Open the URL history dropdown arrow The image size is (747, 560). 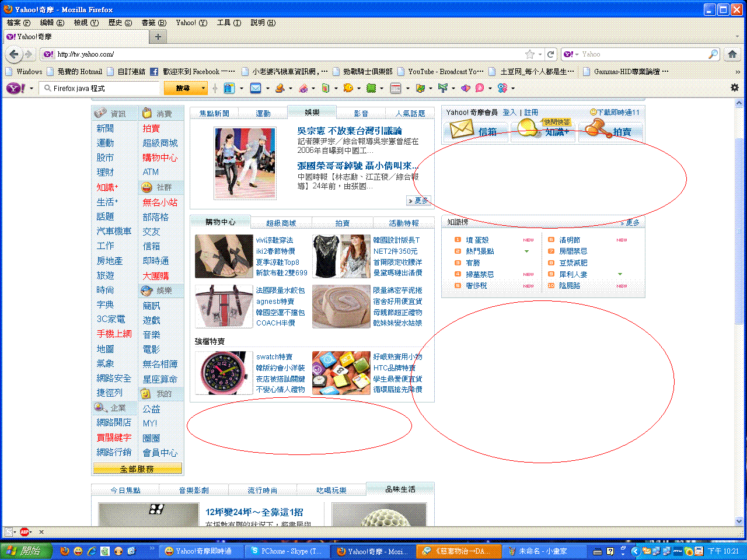pos(540,54)
